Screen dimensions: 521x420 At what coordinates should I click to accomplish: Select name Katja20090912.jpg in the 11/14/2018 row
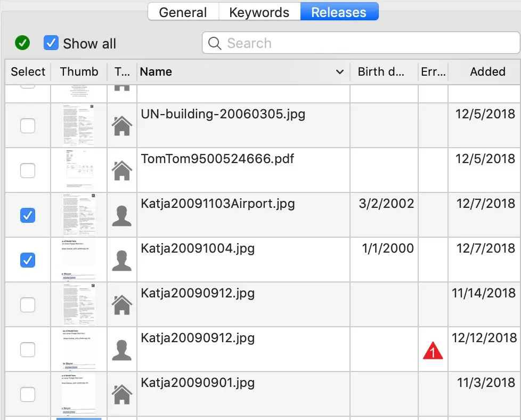198,293
